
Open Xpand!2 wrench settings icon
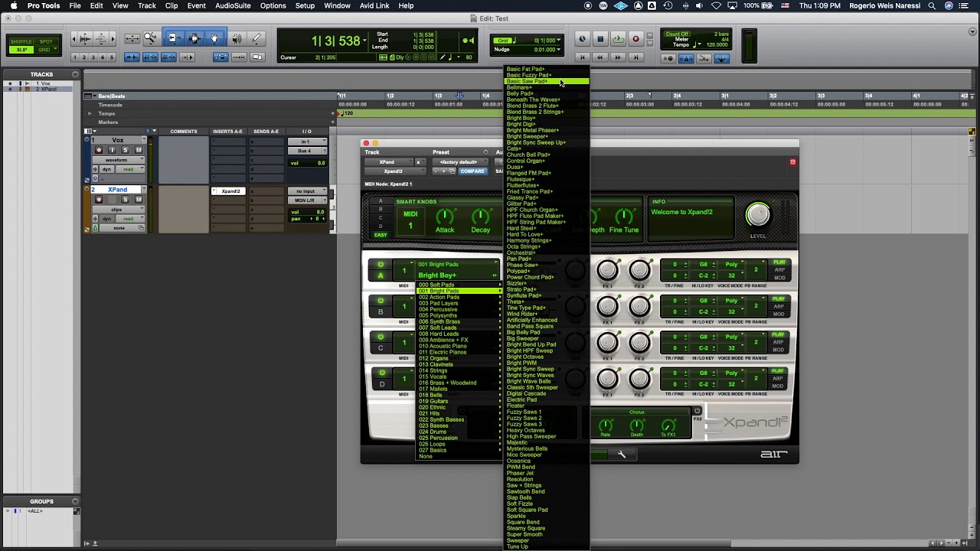(622, 454)
